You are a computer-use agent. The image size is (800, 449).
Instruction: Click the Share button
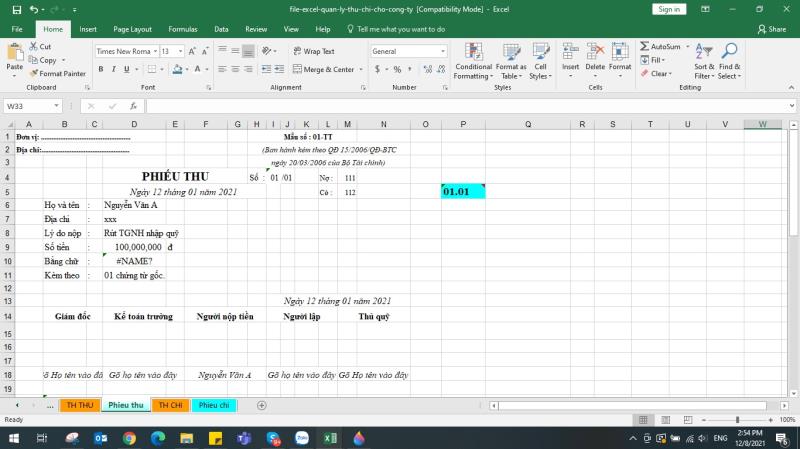(x=771, y=29)
